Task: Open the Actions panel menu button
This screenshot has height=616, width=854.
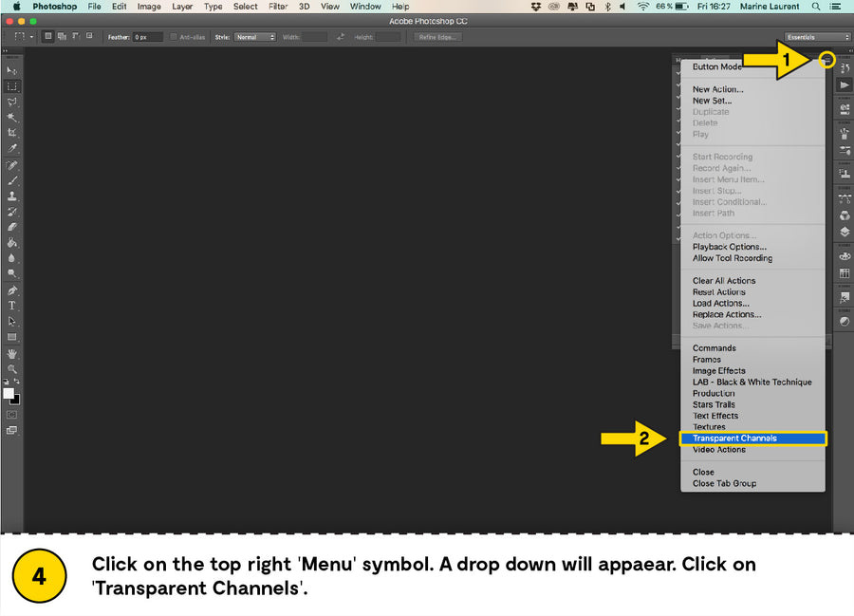Action: click(826, 60)
